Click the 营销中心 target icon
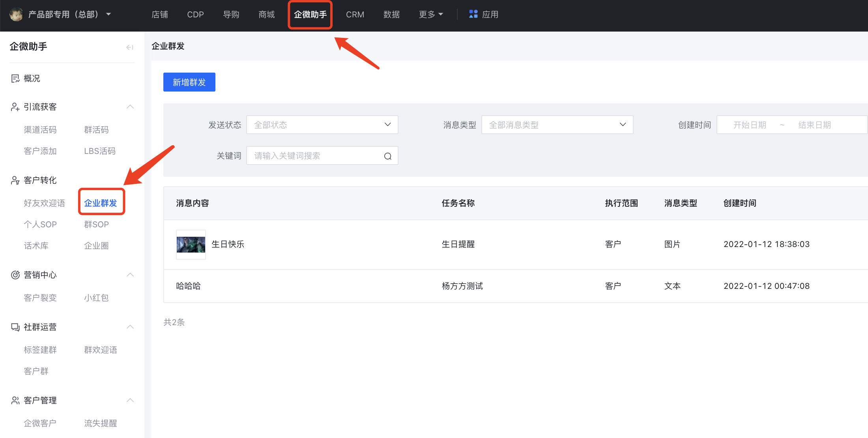Viewport: 868px width, 438px height. pos(15,275)
